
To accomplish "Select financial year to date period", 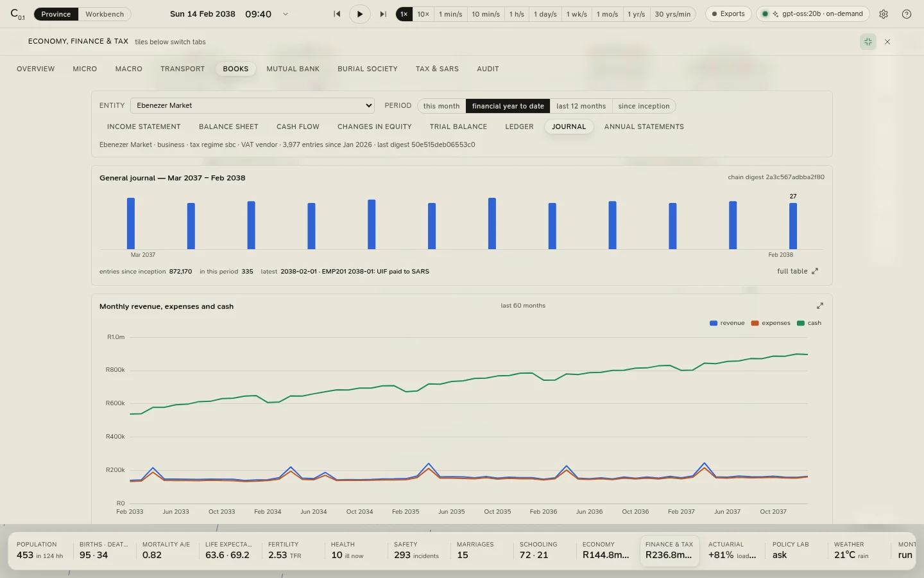I will [508, 106].
